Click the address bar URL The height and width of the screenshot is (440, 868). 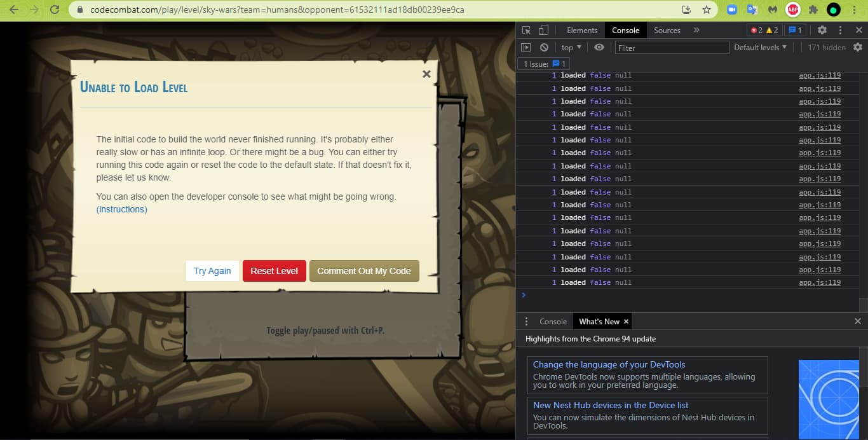[277, 10]
